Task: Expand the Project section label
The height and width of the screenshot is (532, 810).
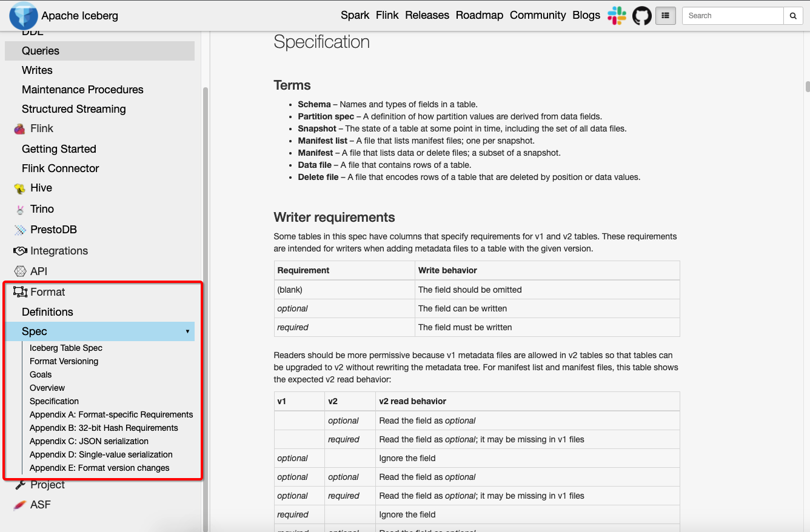Action: (x=47, y=485)
